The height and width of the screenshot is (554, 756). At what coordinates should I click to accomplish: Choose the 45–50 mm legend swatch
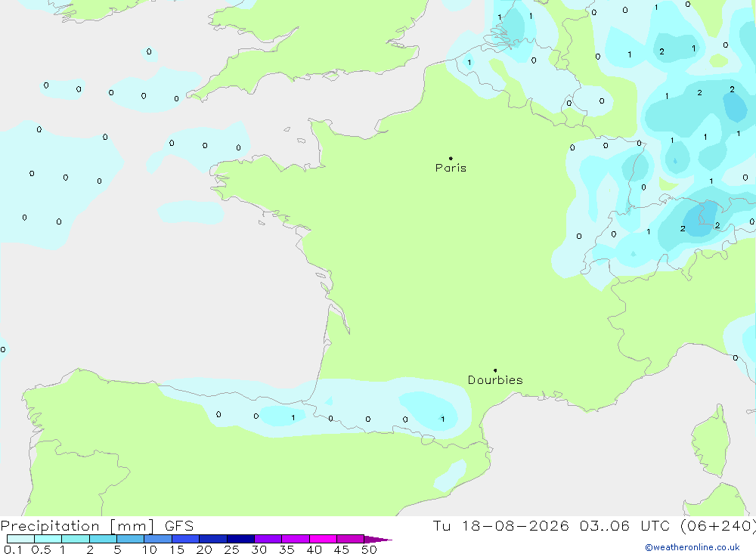pos(351,539)
